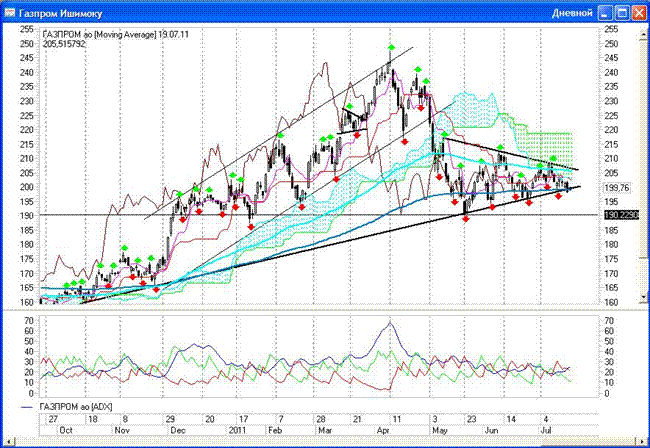
Task: Click the horizontal scrollbar left arrow
Action: 8,440
